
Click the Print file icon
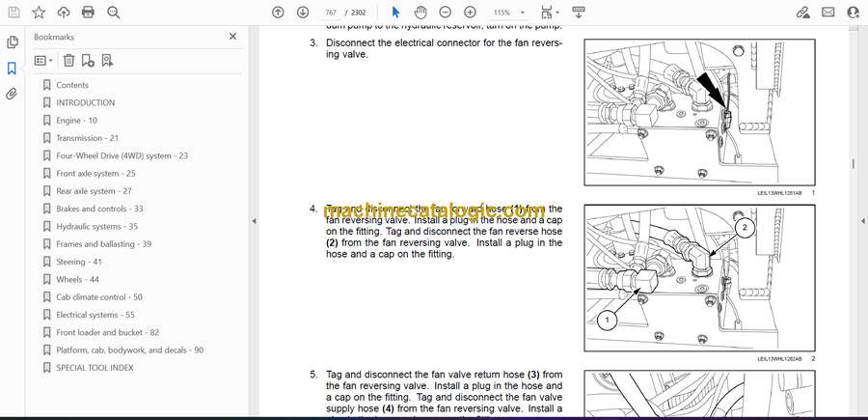(x=89, y=13)
